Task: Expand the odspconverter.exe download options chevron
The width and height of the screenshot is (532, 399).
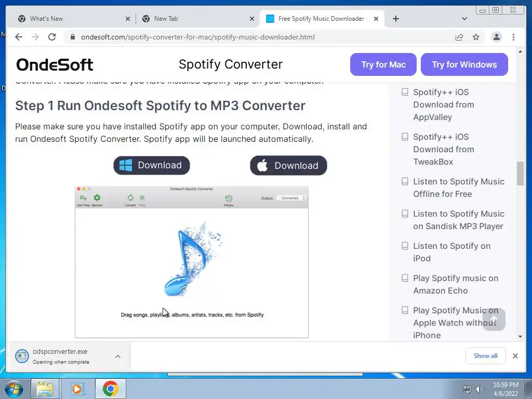Action: pos(118,356)
